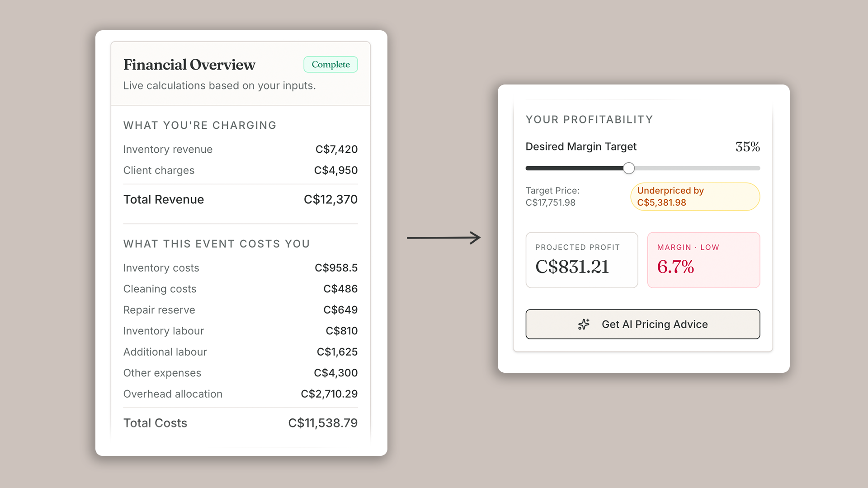Click the Client charges row

point(241,170)
